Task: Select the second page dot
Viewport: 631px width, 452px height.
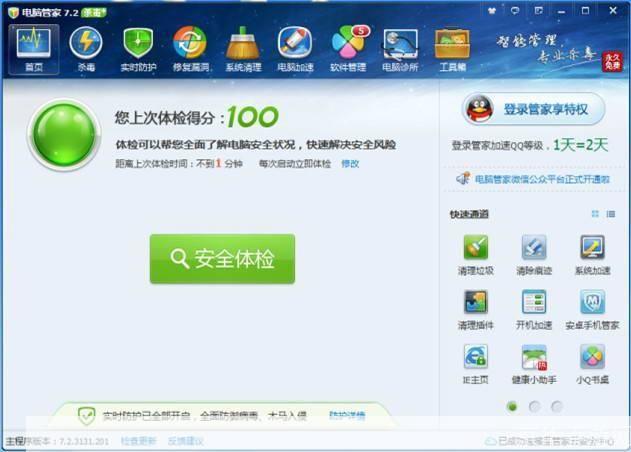Action: [534, 407]
